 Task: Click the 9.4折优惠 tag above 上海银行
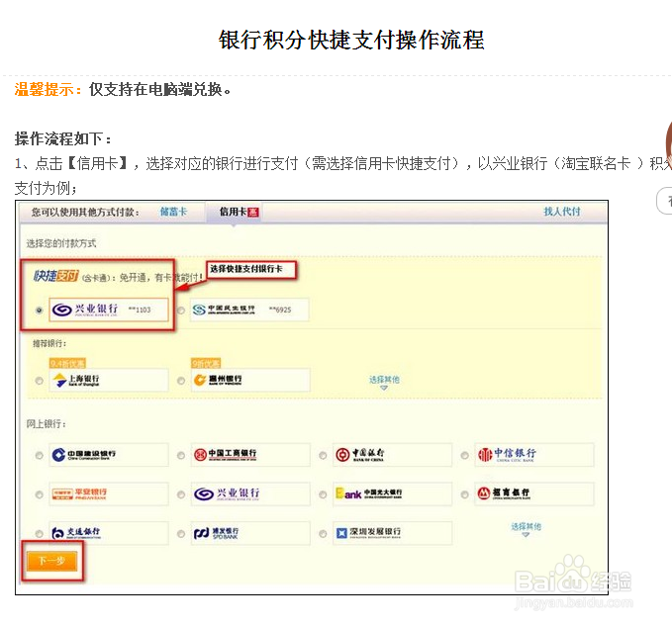(x=67, y=364)
